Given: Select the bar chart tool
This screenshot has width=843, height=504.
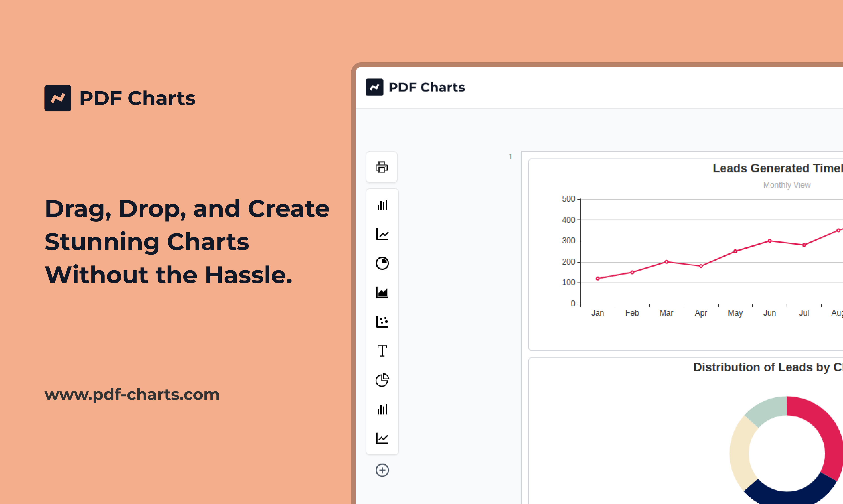Looking at the screenshot, I should click(x=382, y=205).
